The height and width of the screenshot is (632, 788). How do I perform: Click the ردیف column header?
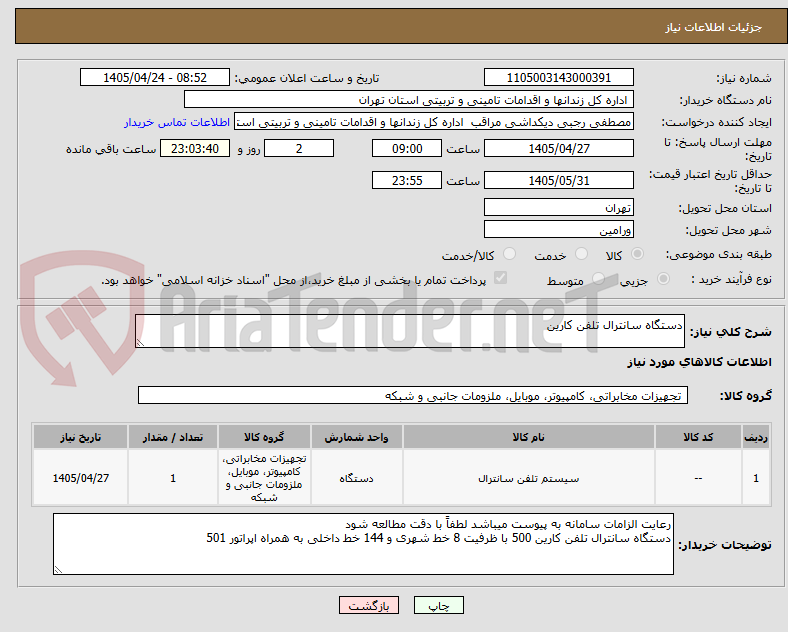click(x=755, y=437)
